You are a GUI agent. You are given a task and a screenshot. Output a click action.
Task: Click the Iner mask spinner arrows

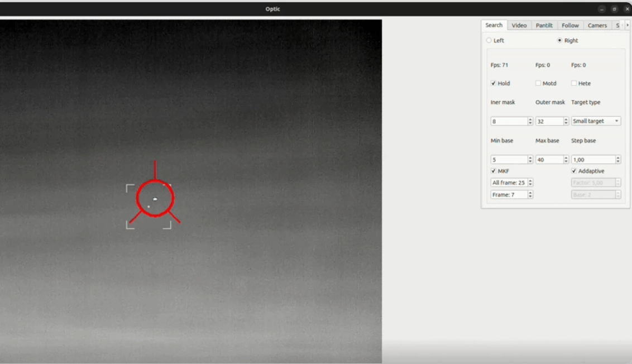(x=530, y=121)
